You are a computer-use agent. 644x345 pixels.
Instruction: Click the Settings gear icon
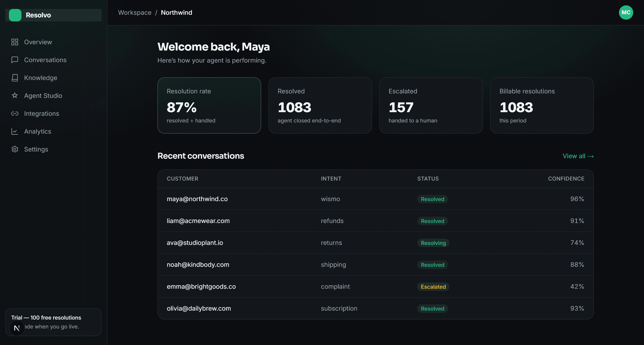point(15,149)
